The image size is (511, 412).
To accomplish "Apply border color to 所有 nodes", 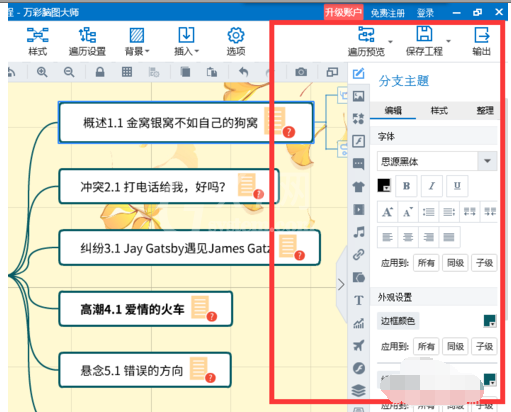I will [426, 346].
